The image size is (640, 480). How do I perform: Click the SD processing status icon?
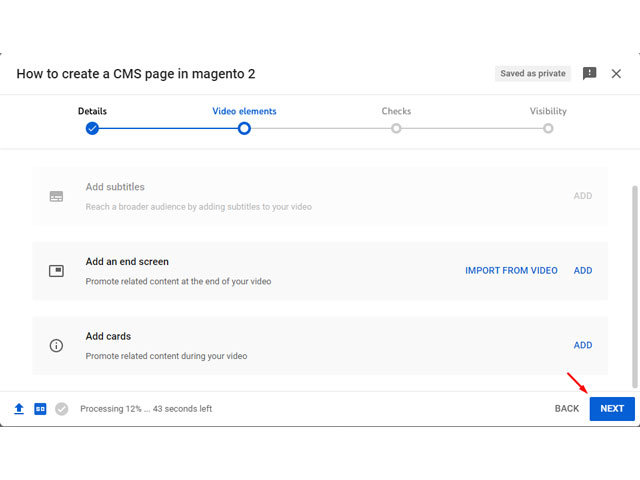40,409
